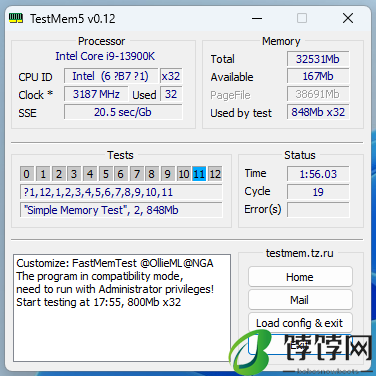Screen dimensions: 376x376
Task: Click the Total memory 32531Mb value
Action: [x=318, y=59]
